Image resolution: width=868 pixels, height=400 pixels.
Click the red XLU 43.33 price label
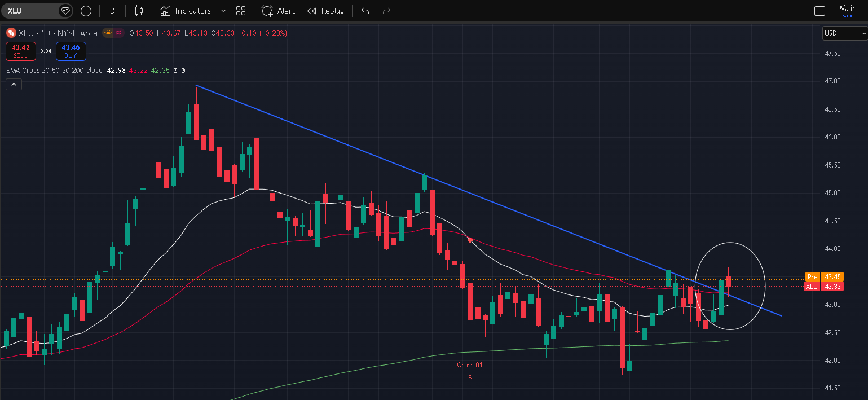(824, 287)
